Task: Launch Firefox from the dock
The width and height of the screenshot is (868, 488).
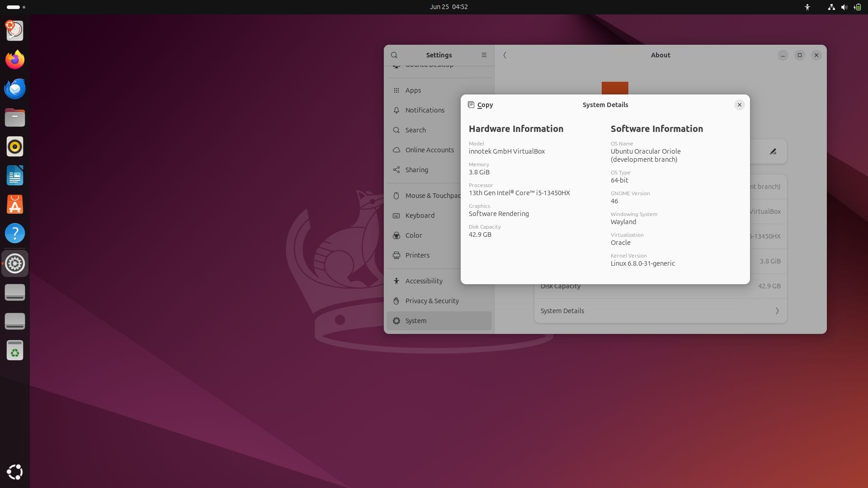Action: pyautogui.click(x=14, y=59)
